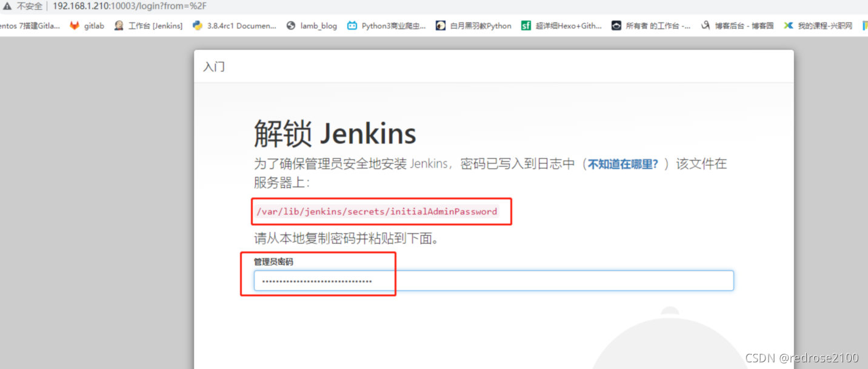The height and width of the screenshot is (369, 868).
Task: Click the 博客后台 bookmark icon
Action: (x=706, y=25)
